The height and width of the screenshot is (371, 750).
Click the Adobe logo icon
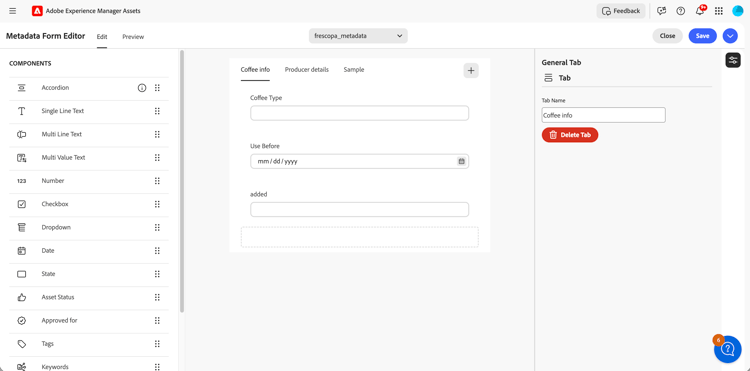pyautogui.click(x=38, y=11)
